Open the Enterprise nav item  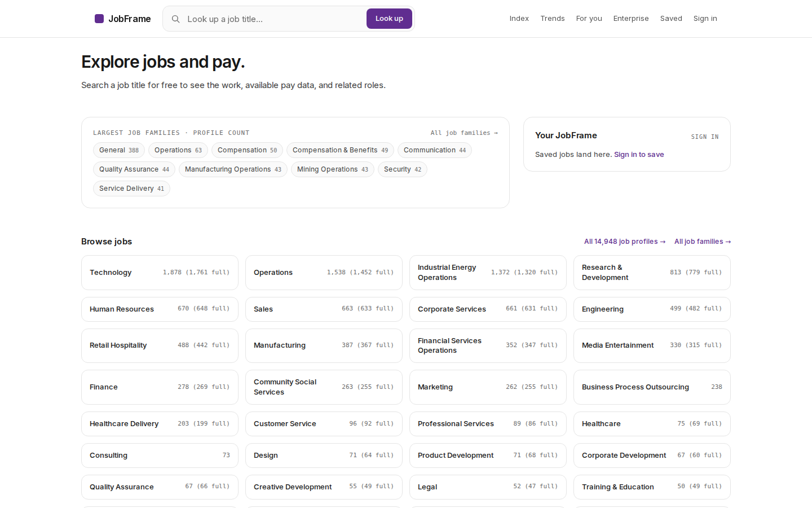pos(631,19)
